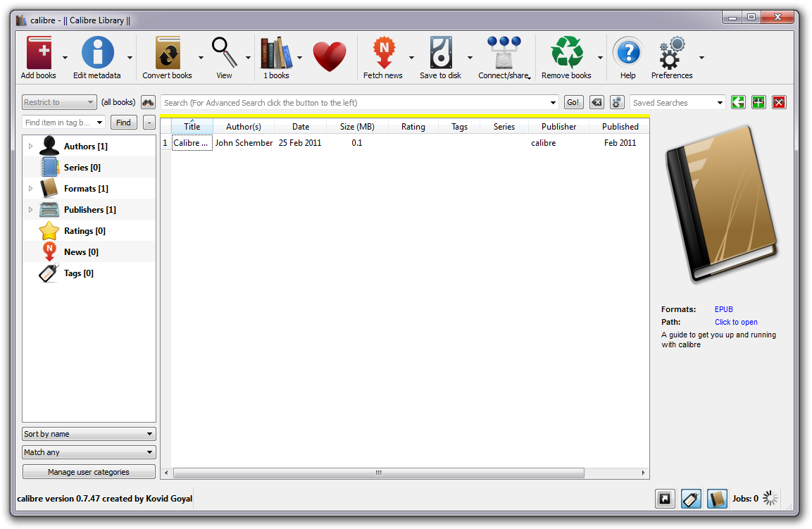Sort by Rating column header
This screenshot has height=529, width=812.
(x=413, y=126)
